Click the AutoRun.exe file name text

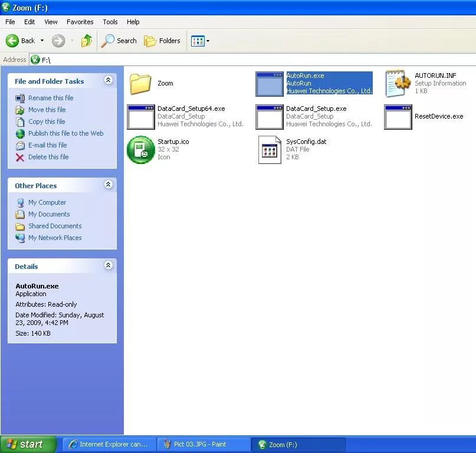[305, 75]
